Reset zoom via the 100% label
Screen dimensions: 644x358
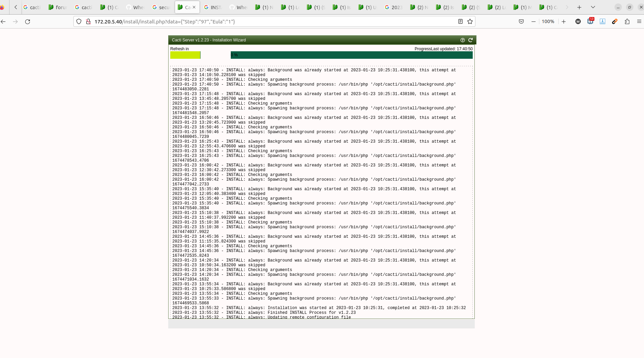click(x=548, y=21)
